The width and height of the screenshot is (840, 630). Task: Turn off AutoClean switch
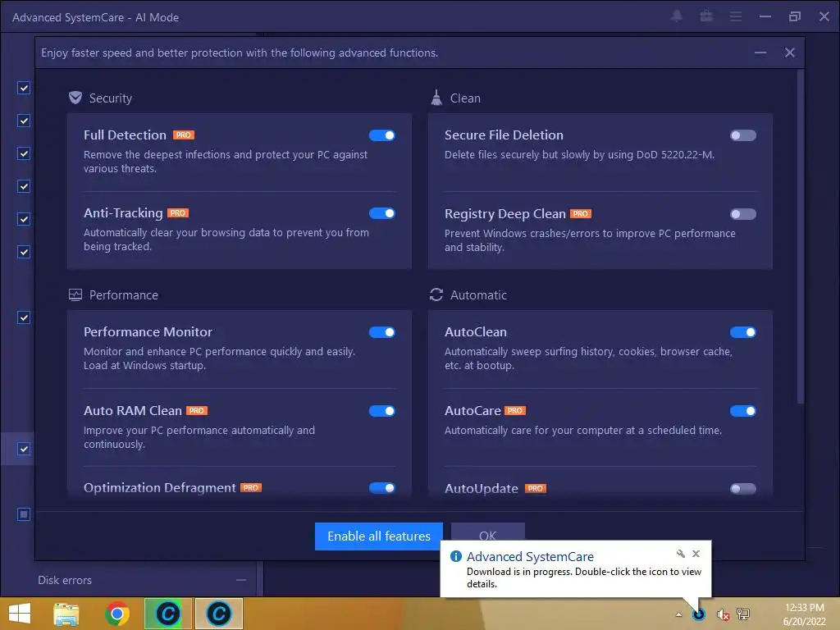(x=743, y=332)
